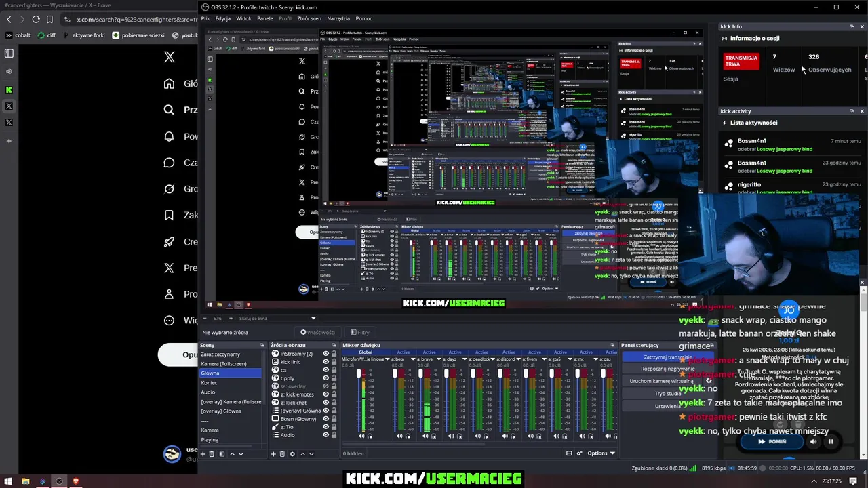Viewport: 868px width, 488px height.
Task: Move scene up with arrow in Sceny
Action: point(232,454)
